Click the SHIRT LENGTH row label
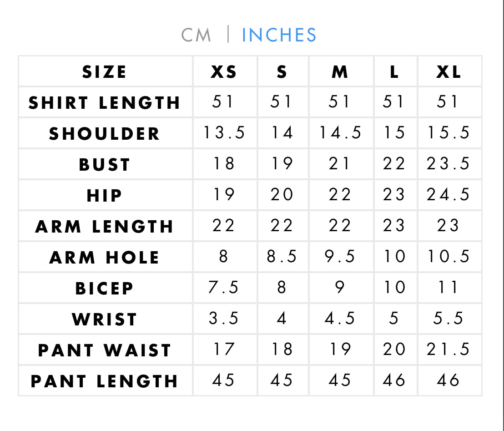 coord(105,103)
